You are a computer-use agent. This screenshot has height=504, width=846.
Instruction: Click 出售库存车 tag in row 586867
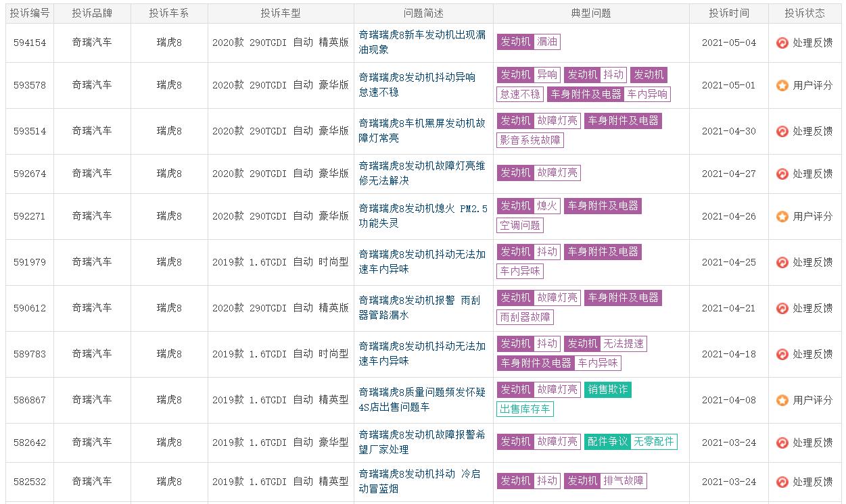525,409
